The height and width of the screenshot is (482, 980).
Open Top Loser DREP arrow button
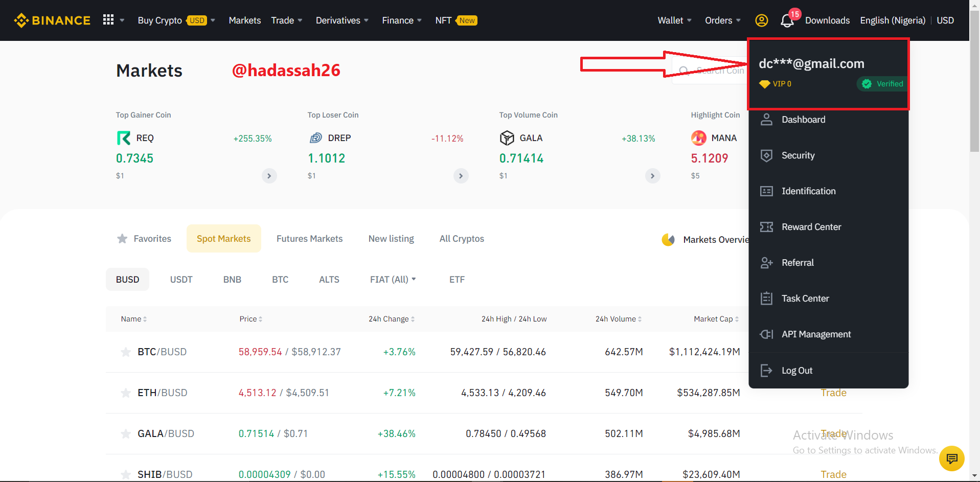pyautogui.click(x=461, y=176)
